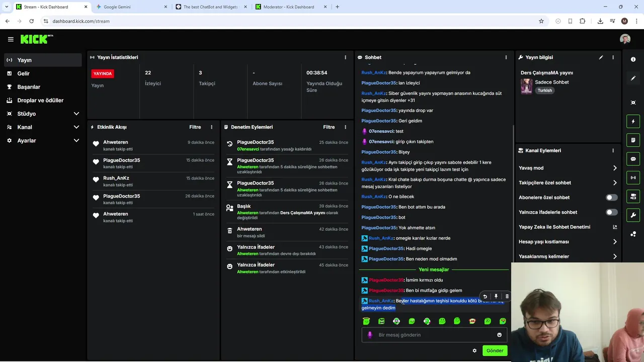This screenshot has width=644, height=362.
Task: Open Takipçilere özel sohbet options arrow
Action: [x=614, y=183]
